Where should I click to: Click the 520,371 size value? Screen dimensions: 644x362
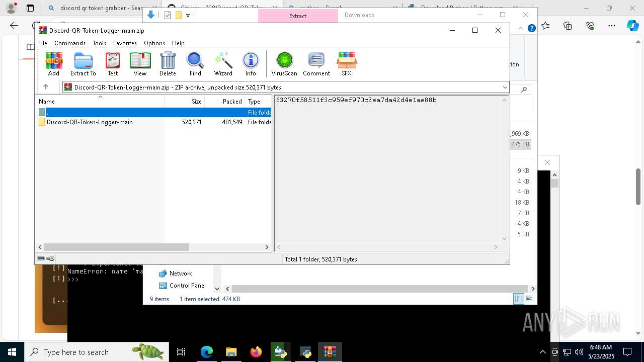192,122
